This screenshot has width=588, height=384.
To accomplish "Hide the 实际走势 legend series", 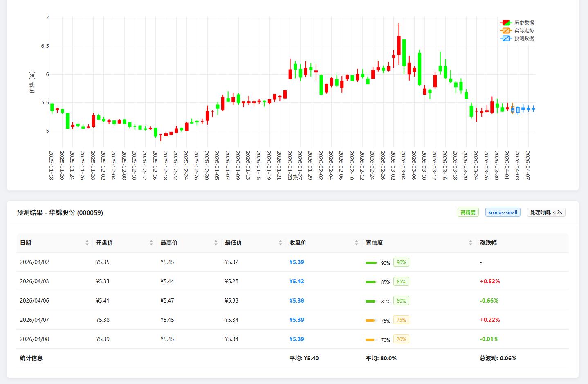I will [x=517, y=31].
